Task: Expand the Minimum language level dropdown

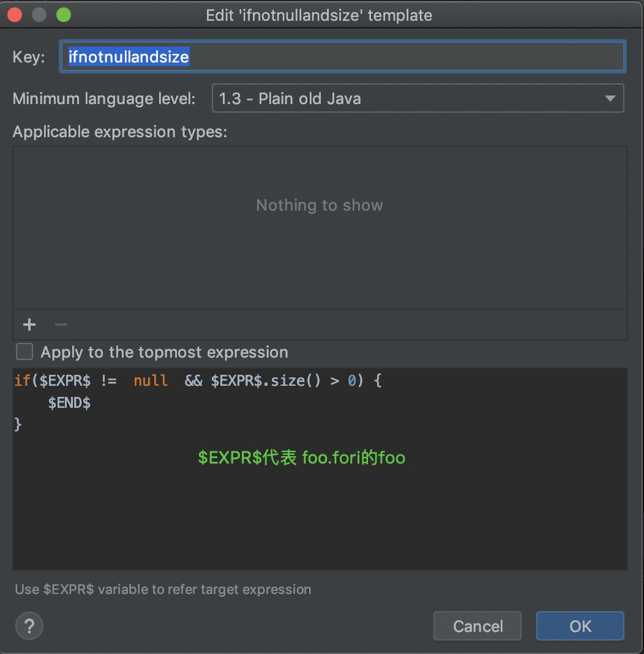Action: (x=417, y=99)
